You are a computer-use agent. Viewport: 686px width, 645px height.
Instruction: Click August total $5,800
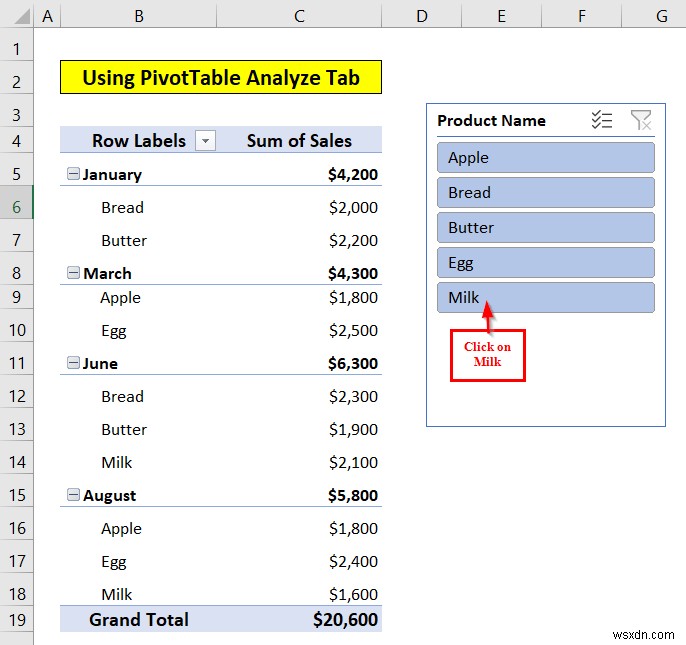pos(353,495)
